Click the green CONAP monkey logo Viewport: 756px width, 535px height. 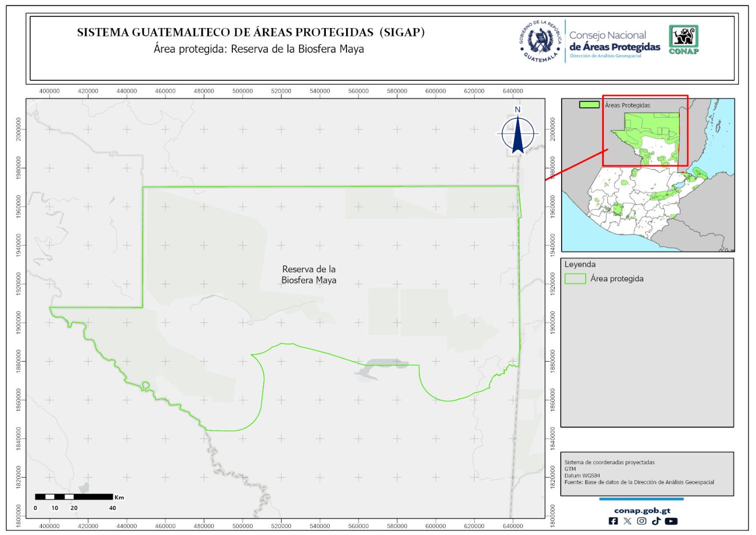[684, 40]
